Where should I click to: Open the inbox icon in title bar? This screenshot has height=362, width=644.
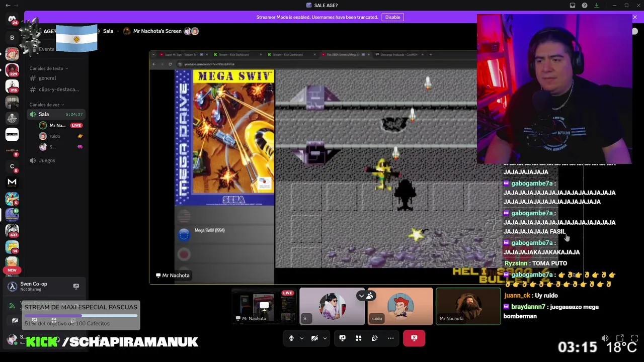pos(573,5)
